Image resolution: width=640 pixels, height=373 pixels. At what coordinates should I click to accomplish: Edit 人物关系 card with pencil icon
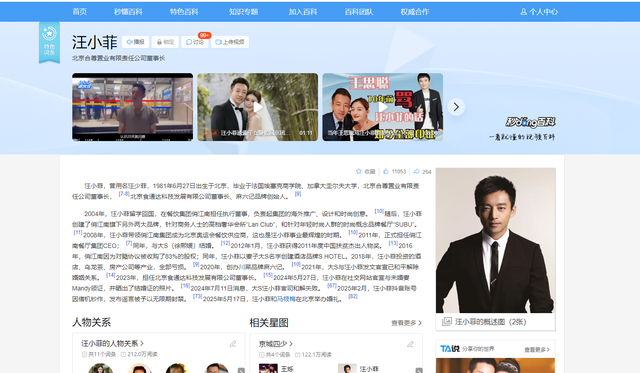pos(233,344)
